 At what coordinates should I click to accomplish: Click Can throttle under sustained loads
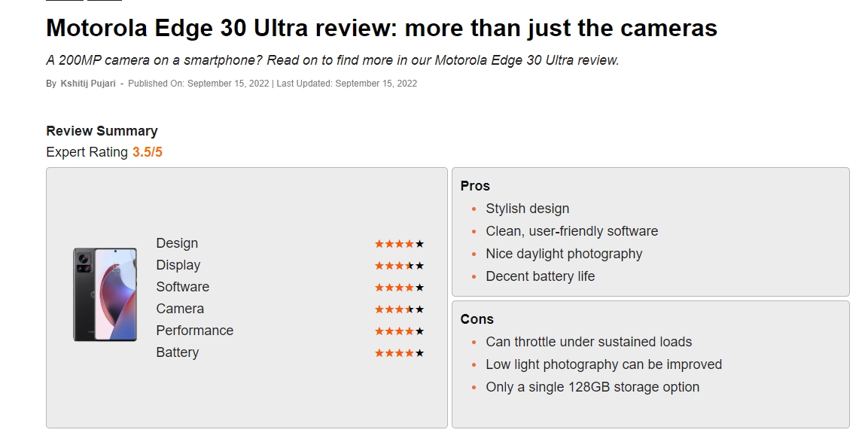pyautogui.click(x=588, y=342)
